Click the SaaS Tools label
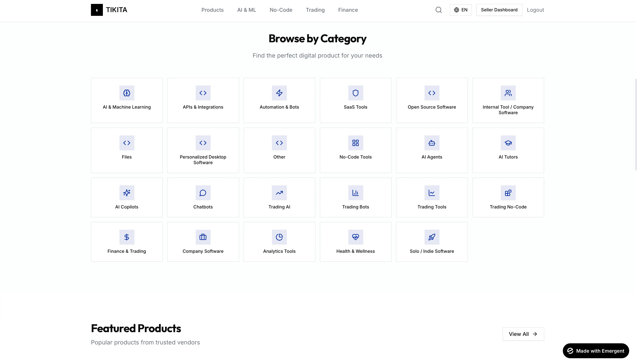The width and height of the screenshot is (637, 364). pos(355,107)
